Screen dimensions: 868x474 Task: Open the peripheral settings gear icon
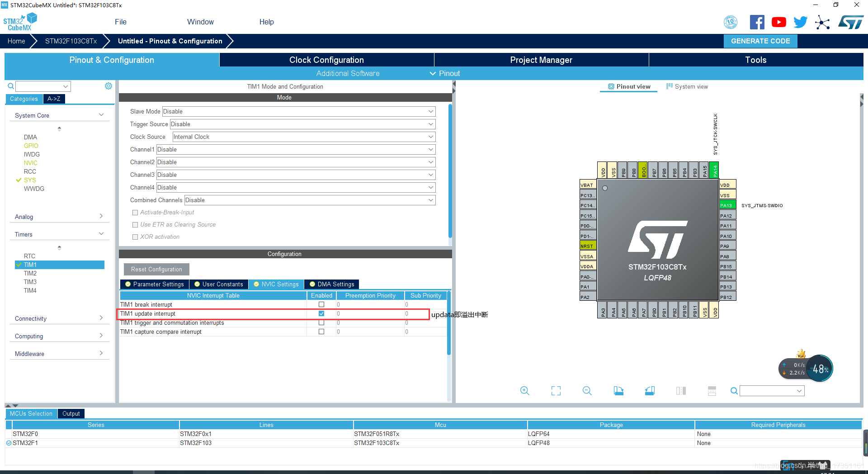(108, 86)
